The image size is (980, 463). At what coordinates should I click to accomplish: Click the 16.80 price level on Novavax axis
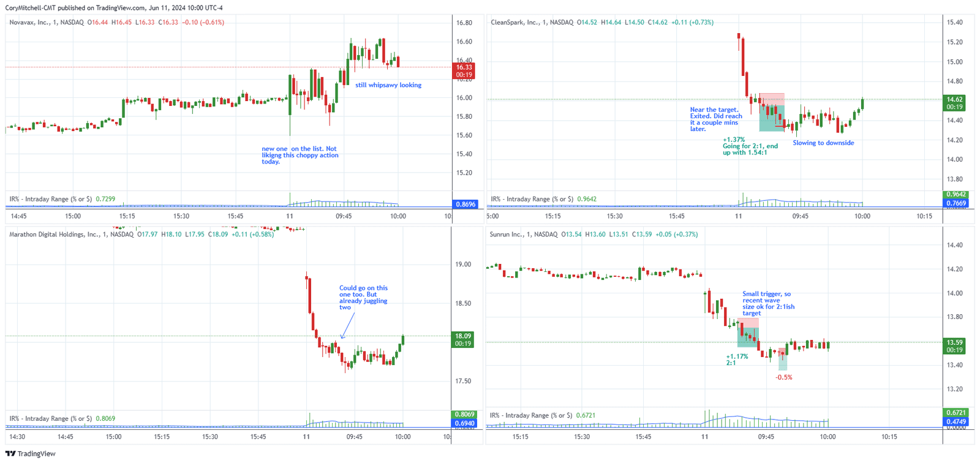point(464,23)
